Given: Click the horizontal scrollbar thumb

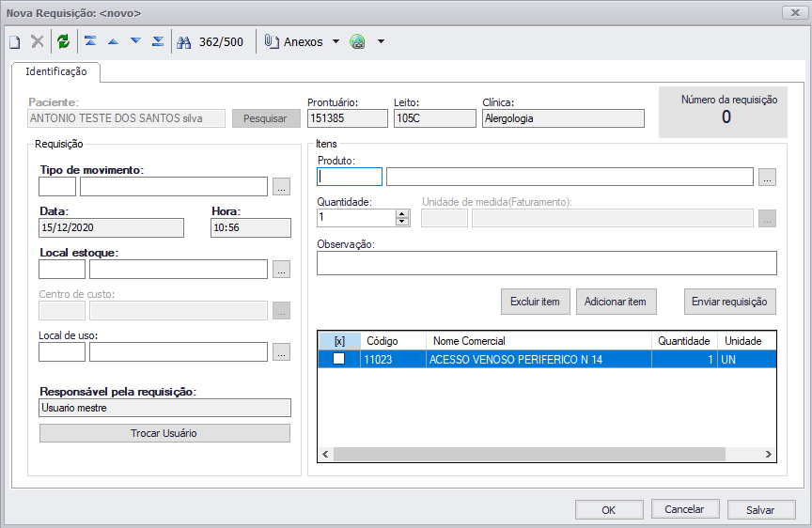Looking at the screenshot, I should [x=529, y=455].
